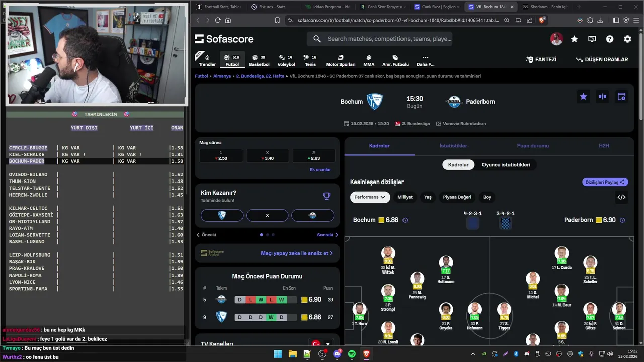Screen dimensions: 644x362
Task: Click add-to-calendar icon in match header
Action: point(621,96)
